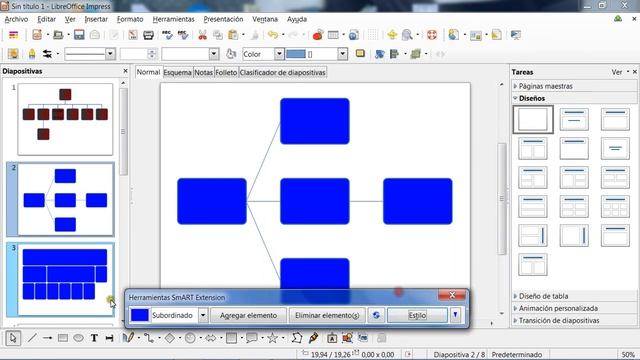Click Diapositiva 2 / 8 in status bar
The width and height of the screenshot is (640, 360).
[458, 354]
